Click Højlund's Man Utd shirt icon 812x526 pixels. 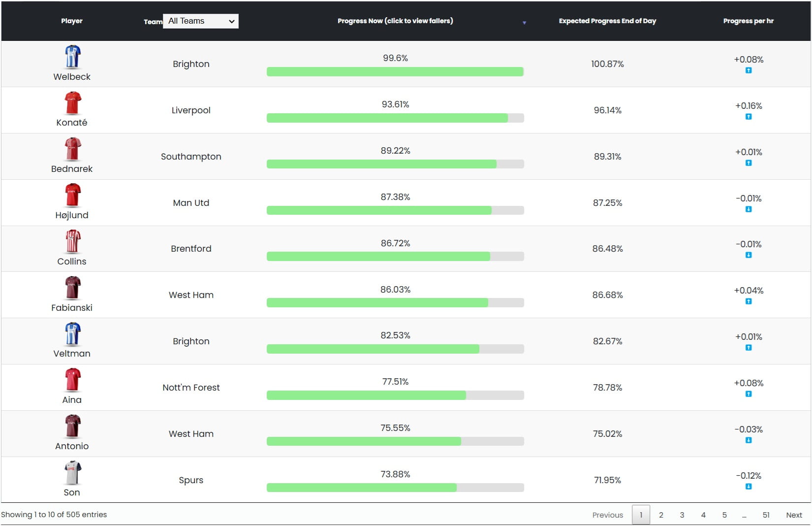tap(72, 195)
